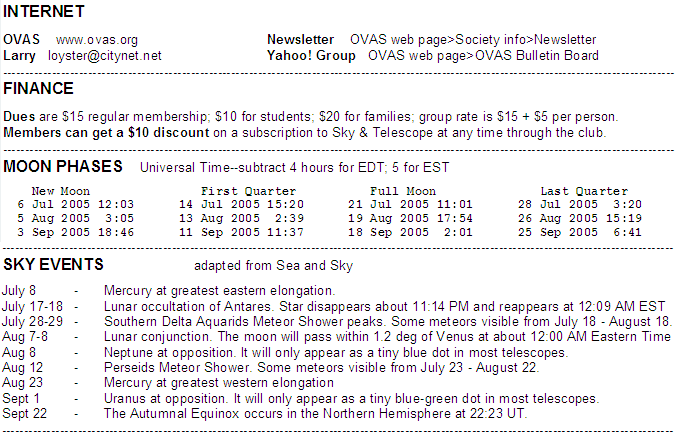Click the Yahoo! Group label
Viewport: 676px width, 437px height.
[x=311, y=56]
